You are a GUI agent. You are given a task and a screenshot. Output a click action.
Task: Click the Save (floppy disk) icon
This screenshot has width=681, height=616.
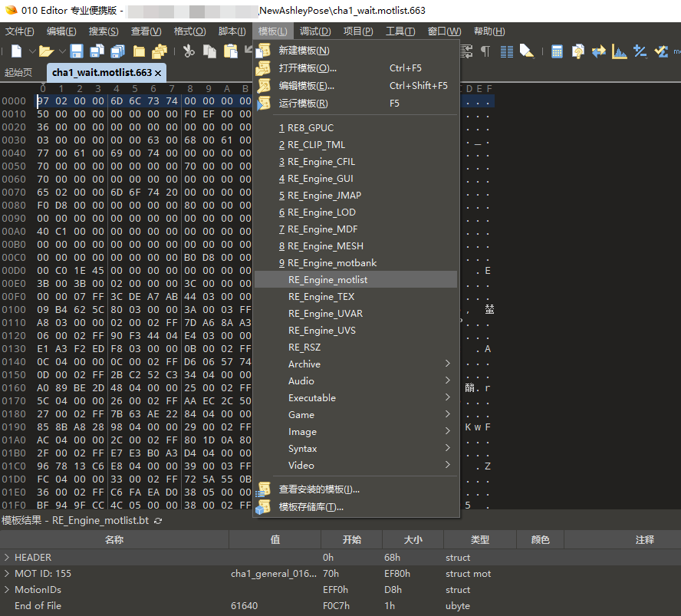[x=77, y=51]
